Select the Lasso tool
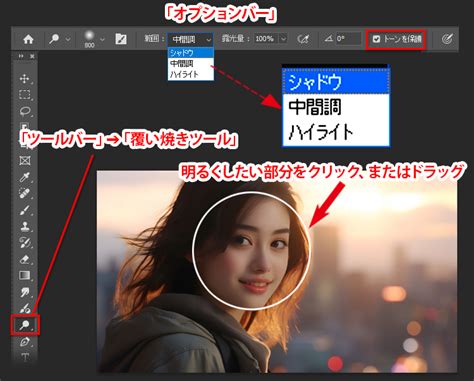 (x=25, y=111)
